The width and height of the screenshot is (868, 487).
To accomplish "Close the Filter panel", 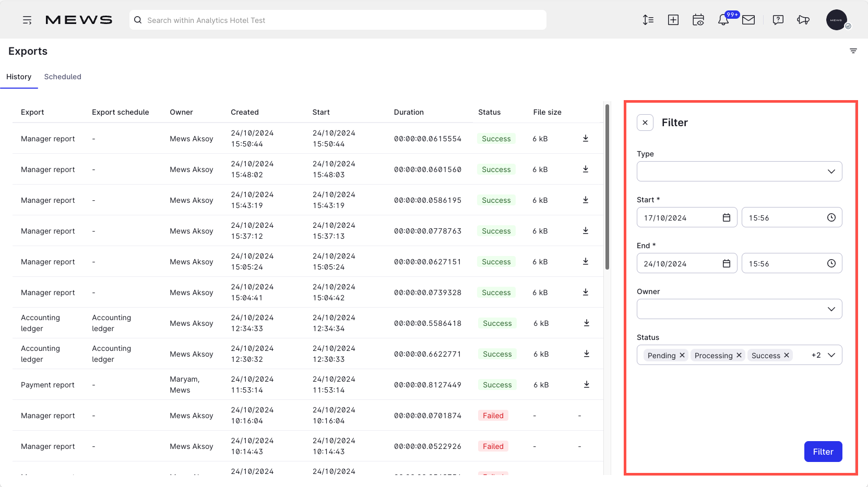I will tap(645, 123).
